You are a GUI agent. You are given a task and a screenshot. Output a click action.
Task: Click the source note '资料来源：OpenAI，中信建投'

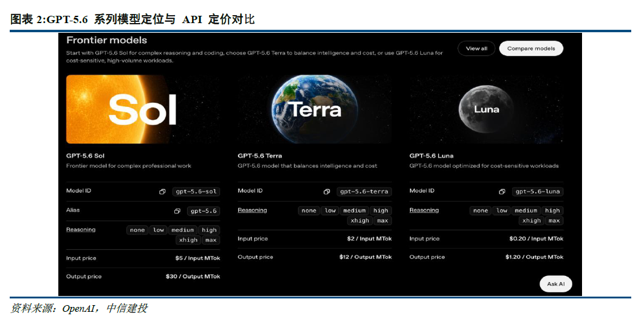78,308
